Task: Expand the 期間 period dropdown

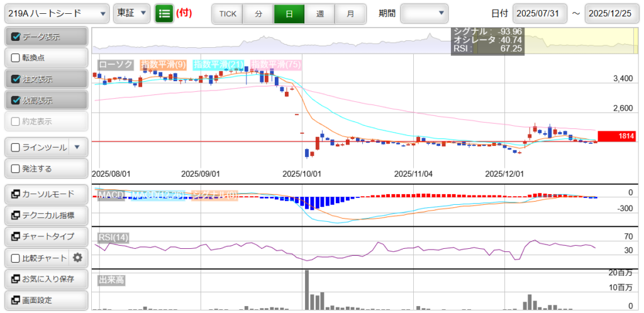Action: click(x=425, y=13)
